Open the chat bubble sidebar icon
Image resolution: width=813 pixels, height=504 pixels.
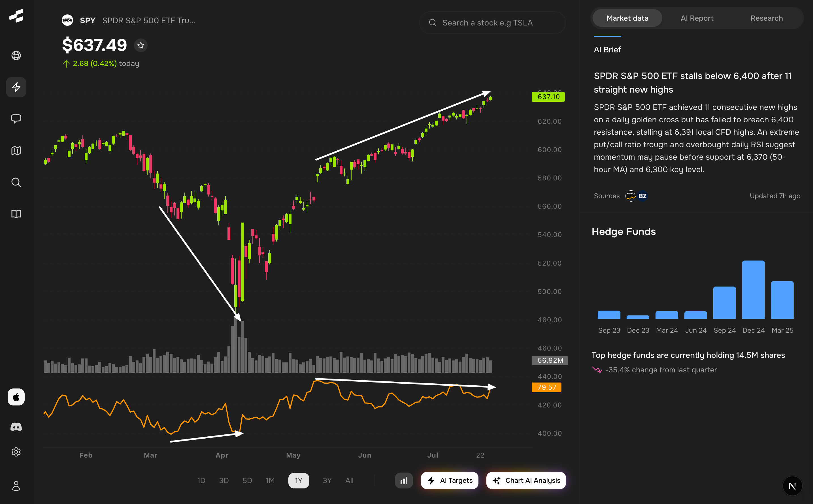[16, 119]
